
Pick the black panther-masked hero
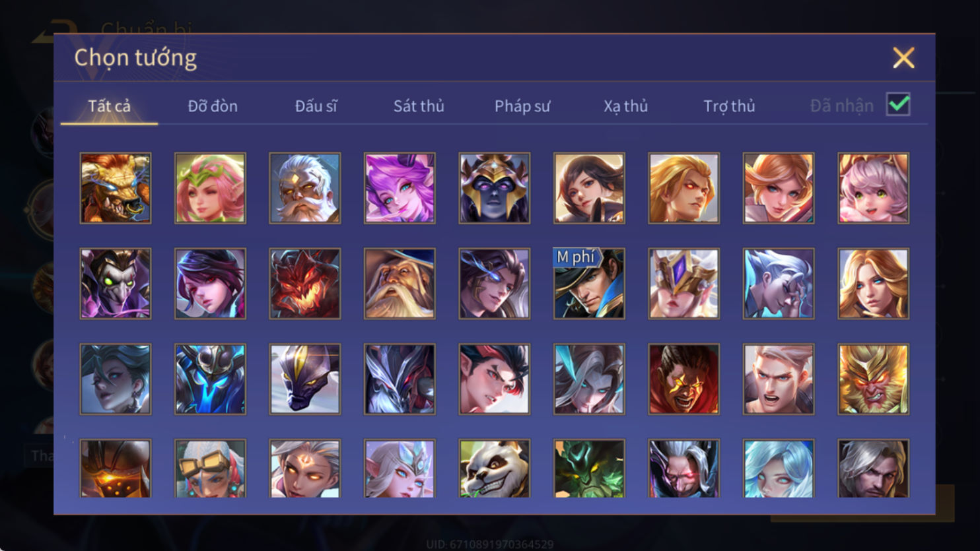(304, 379)
